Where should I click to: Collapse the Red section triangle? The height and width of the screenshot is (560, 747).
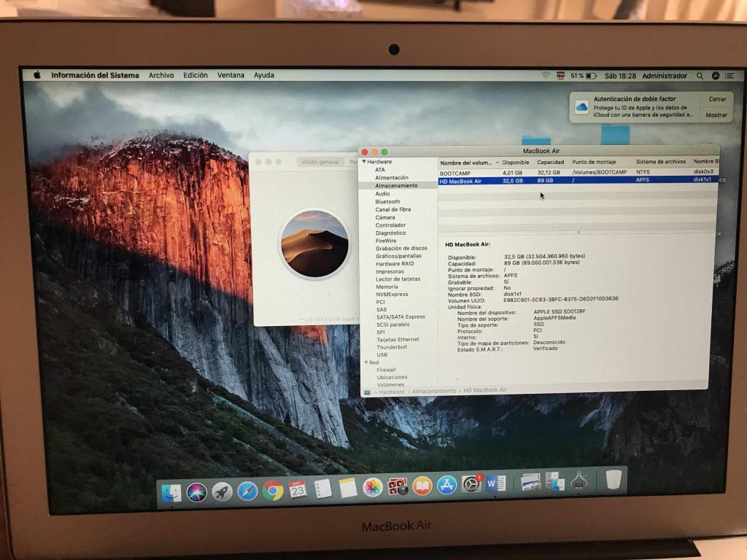coord(366,362)
